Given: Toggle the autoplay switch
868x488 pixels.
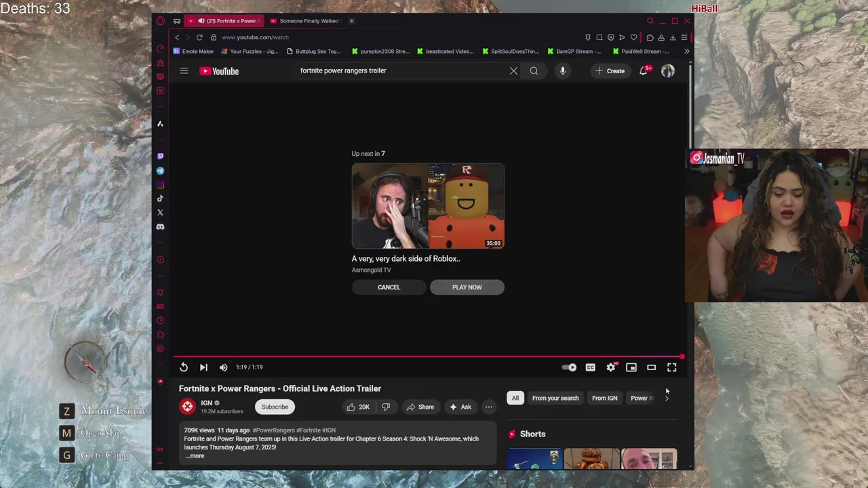Looking at the screenshot, I should 569,367.
